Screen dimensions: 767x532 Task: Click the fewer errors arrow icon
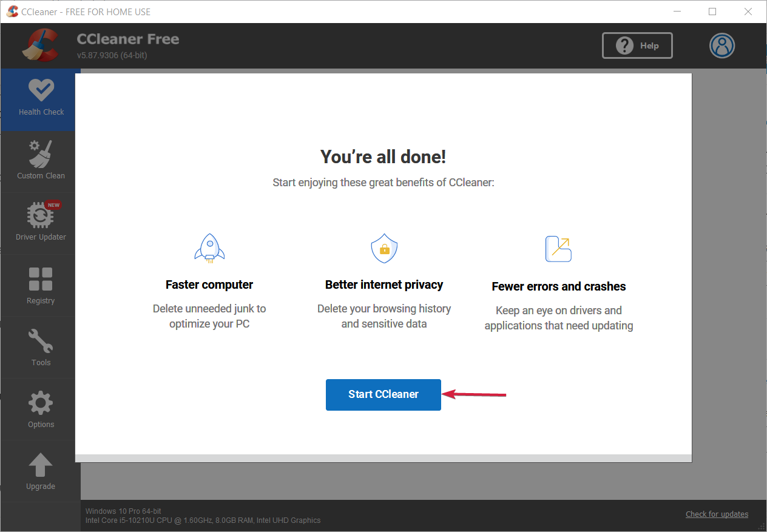[558, 249]
